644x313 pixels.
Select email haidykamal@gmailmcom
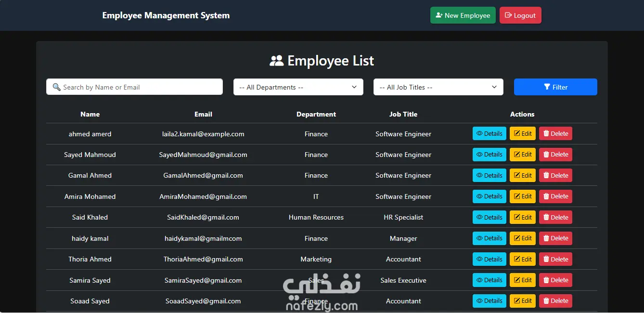click(203, 238)
